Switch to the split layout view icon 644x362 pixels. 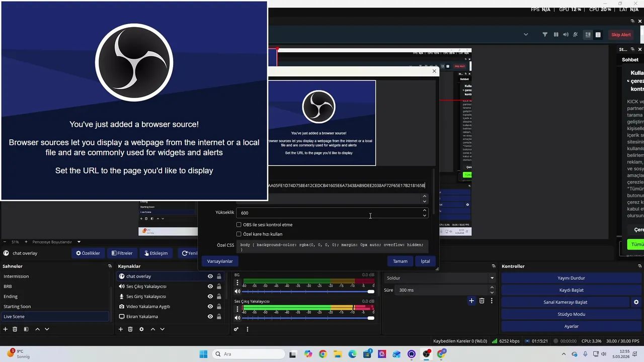pyautogui.click(x=588, y=35)
